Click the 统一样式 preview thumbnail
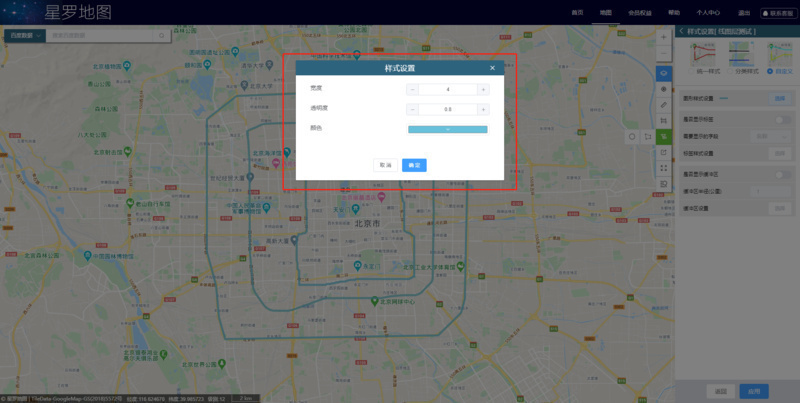 [703, 55]
